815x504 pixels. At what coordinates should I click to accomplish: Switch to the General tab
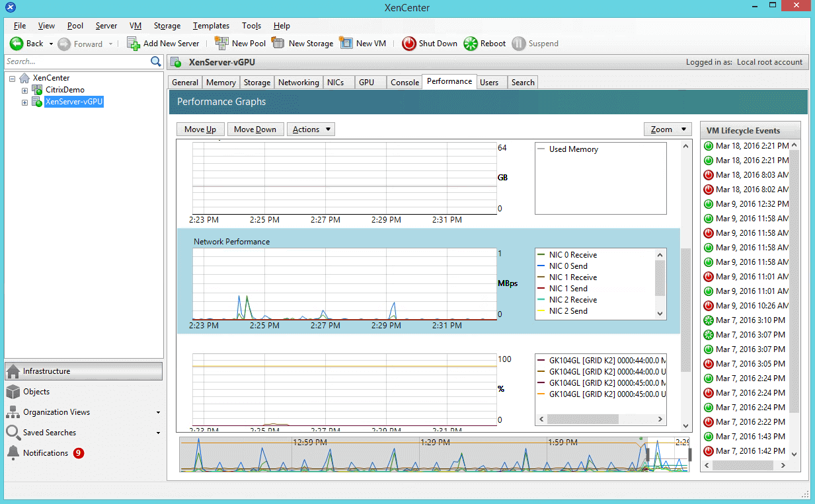click(185, 83)
